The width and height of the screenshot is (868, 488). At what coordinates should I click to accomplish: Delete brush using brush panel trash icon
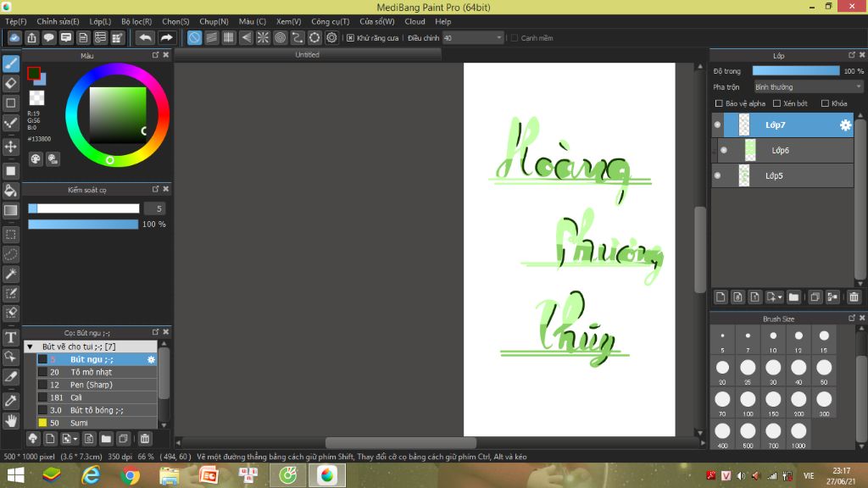tap(144, 439)
